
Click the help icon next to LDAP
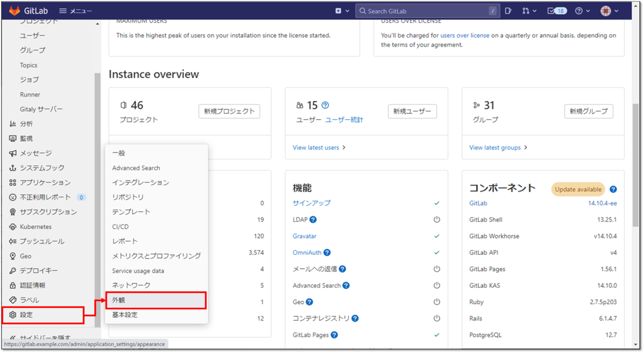pos(313,220)
